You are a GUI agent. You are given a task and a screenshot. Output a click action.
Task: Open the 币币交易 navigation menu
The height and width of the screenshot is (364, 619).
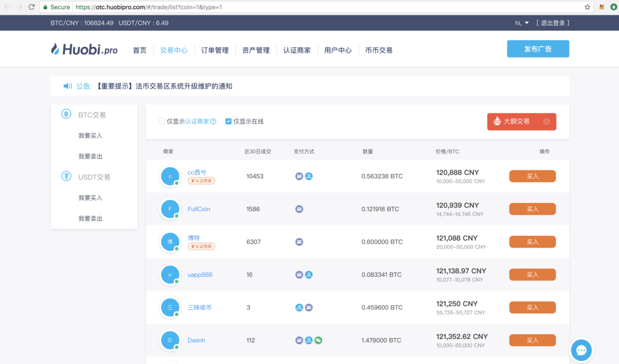378,51
